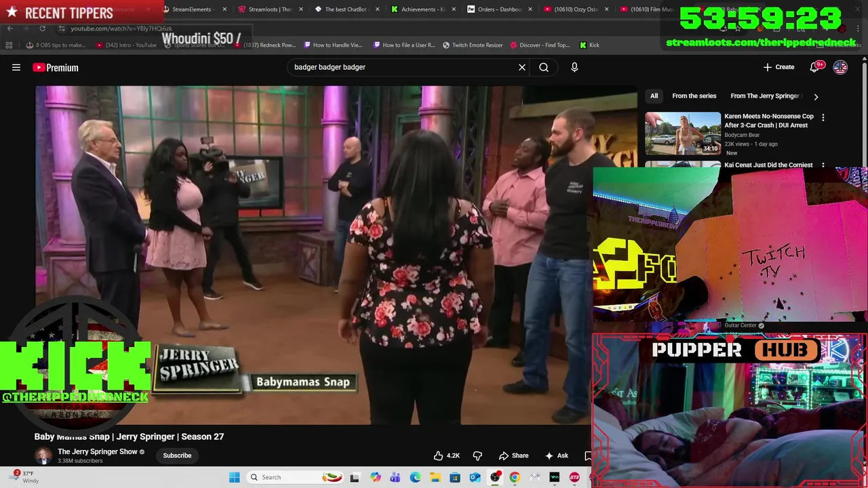Open options for Karen Meets No-Nonsense Cop video
The width and height of the screenshot is (868, 488).
coord(823,117)
